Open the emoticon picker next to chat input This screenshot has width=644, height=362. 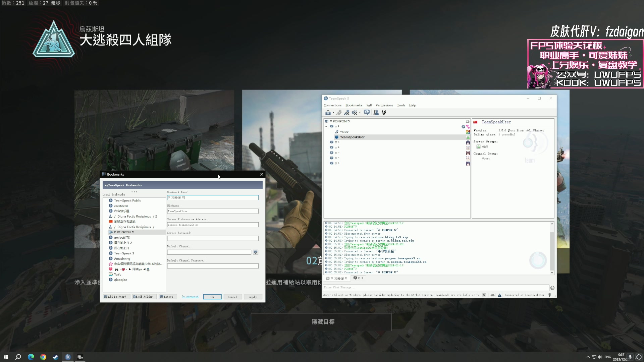click(x=552, y=288)
